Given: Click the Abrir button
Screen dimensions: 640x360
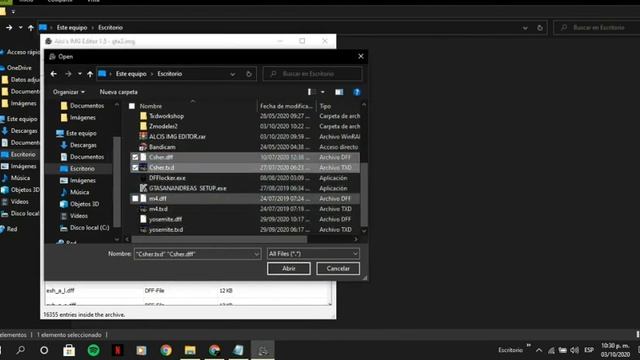Looking at the screenshot, I should coord(289,268).
